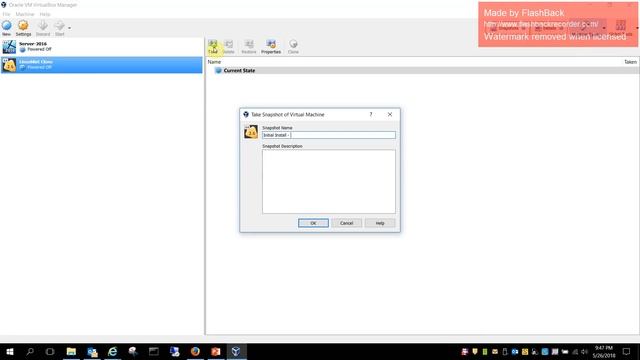Viewport: 640px width, 360px height.
Task: Click the Name column header
Action: [214, 62]
